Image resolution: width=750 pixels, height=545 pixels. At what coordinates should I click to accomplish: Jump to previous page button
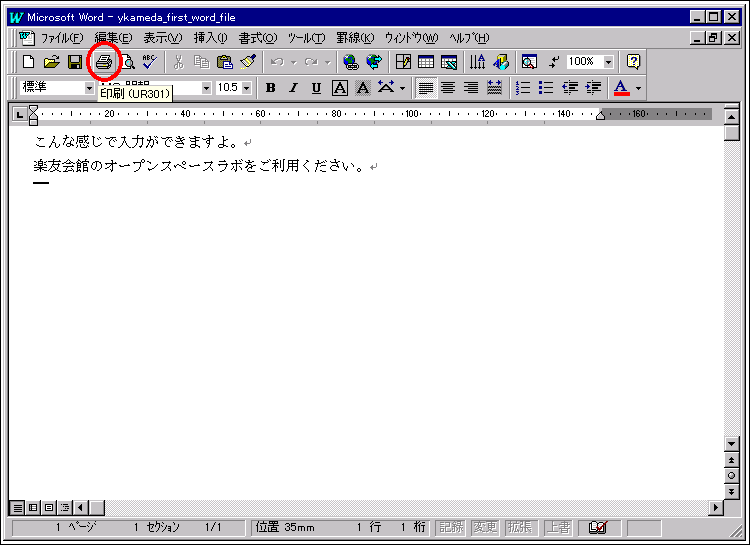click(x=731, y=460)
